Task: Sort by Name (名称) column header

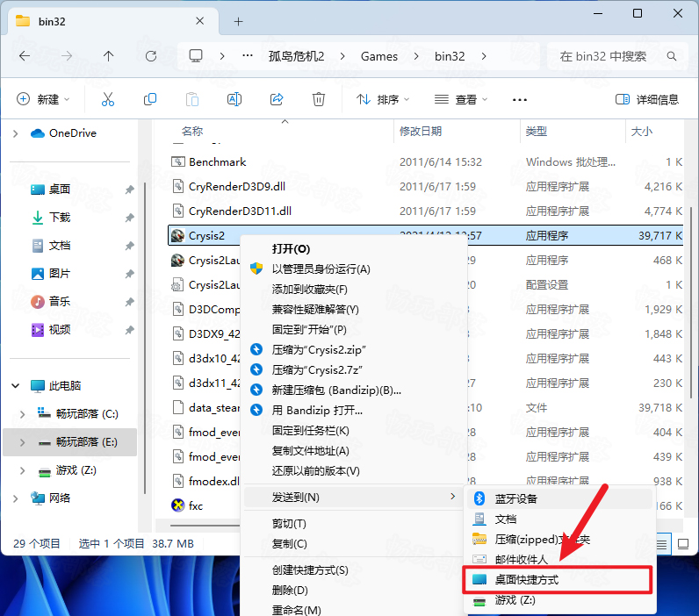Action: pos(192,131)
